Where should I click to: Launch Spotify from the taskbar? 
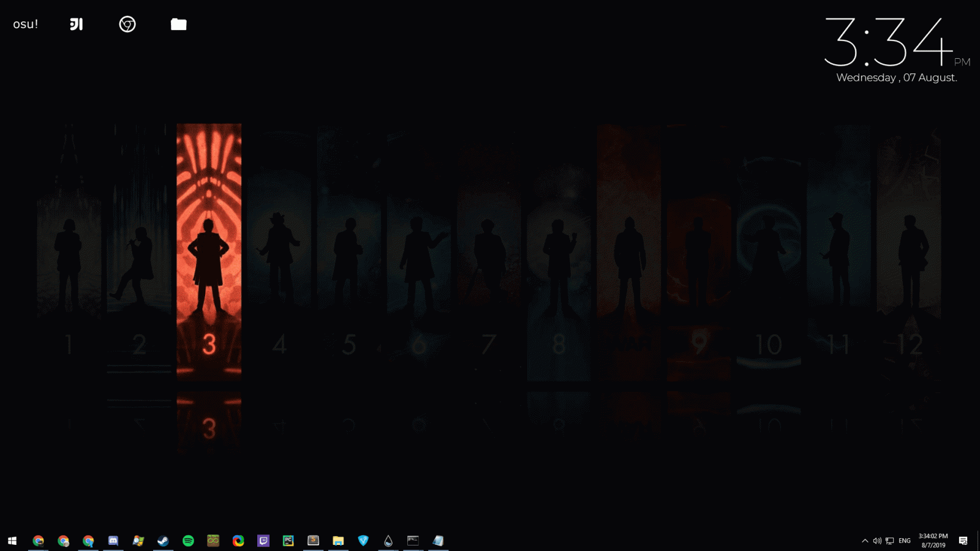click(187, 541)
